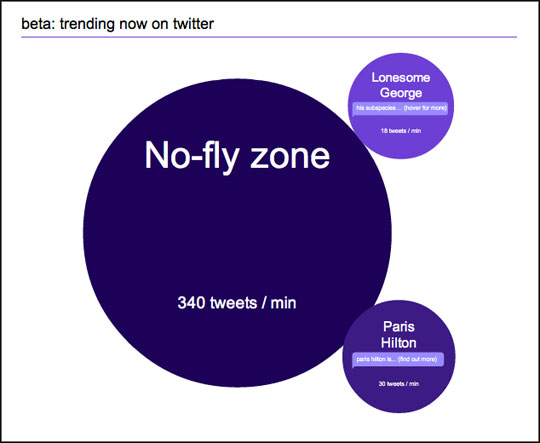Viewport: 540px width, 443px height.
Task: Click the speech tail under Paris Hilton's snippet
Action: 355,368
